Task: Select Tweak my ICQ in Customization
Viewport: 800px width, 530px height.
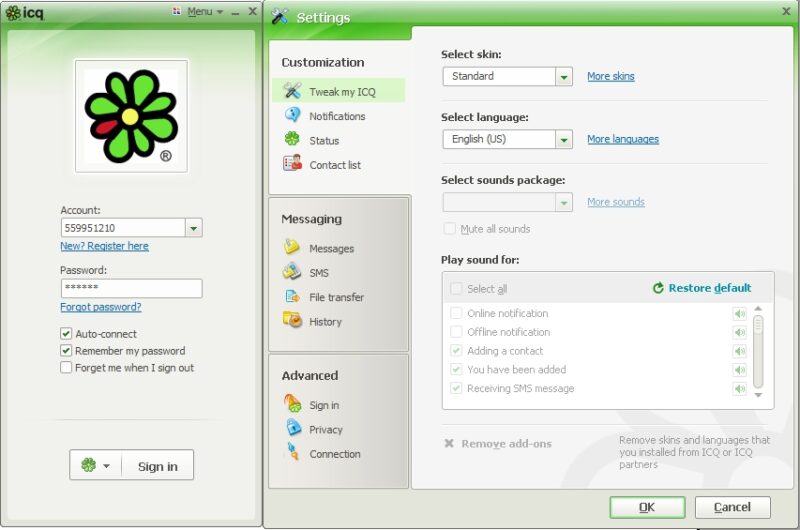Action: click(x=341, y=92)
